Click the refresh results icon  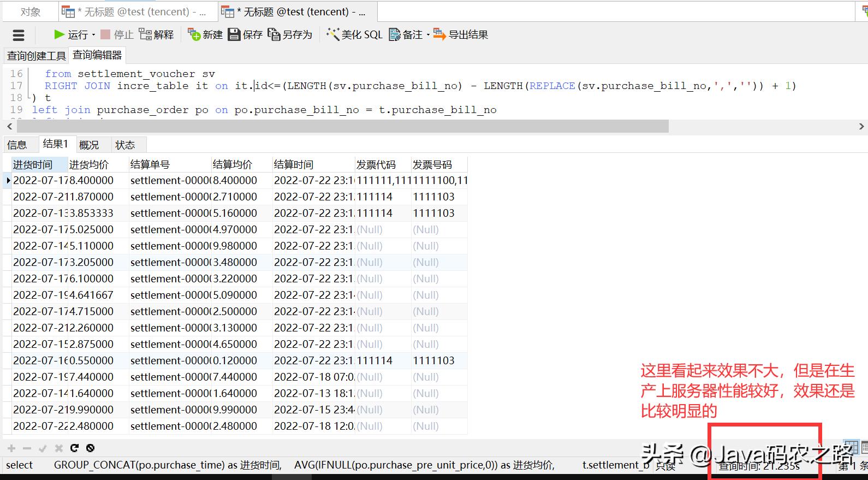point(75,448)
